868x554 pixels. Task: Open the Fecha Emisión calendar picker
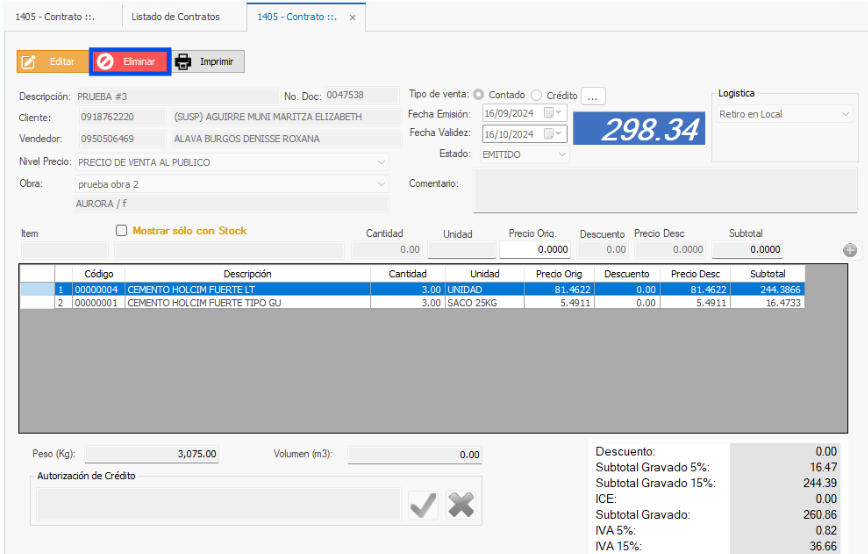coord(551,113)
